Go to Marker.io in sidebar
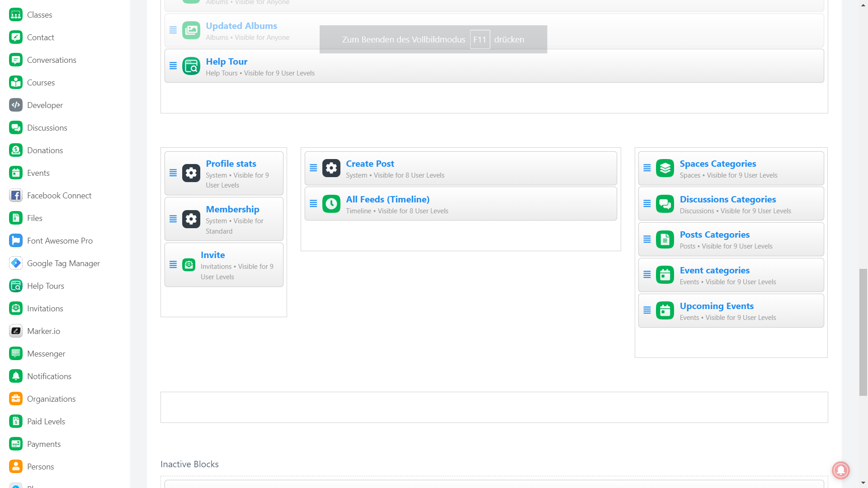This screenshot has width=868, height=488. pos(43,331)
